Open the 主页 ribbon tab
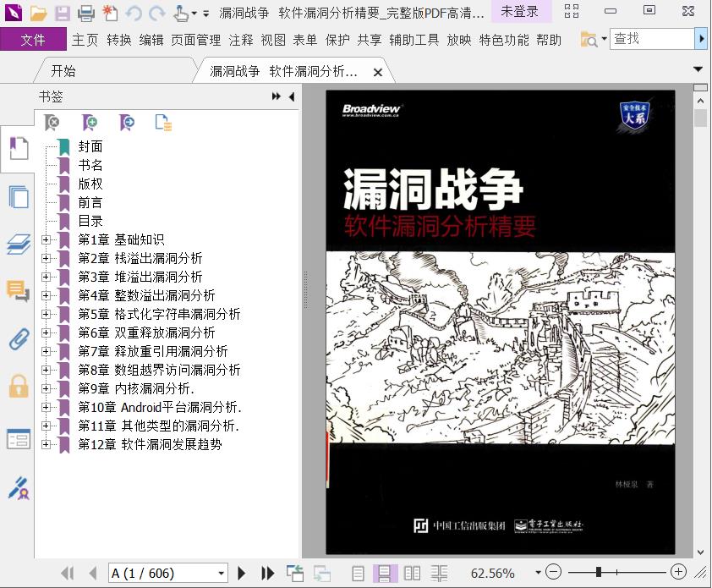 pyautogui.click(x=85, y=40)
